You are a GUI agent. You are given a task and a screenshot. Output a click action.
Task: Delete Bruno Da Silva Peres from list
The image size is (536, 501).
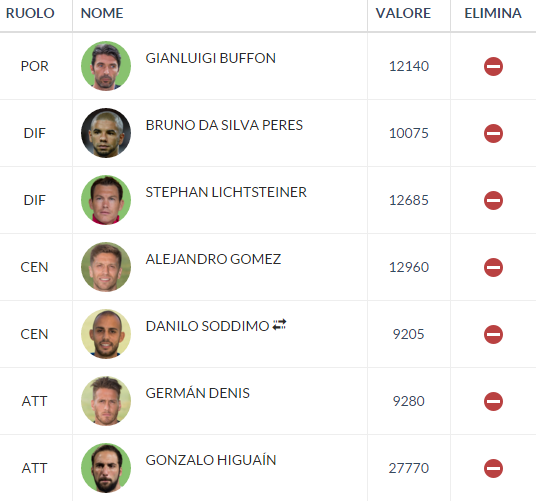493,133
